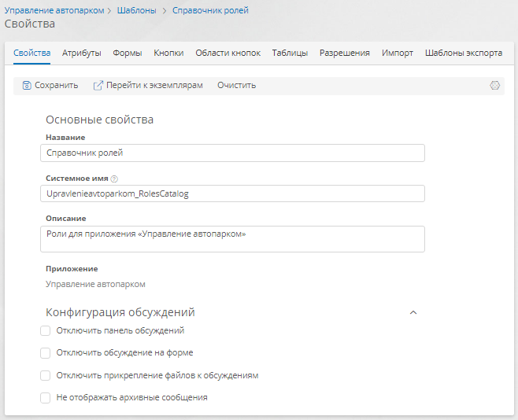This screenshot has width=518, height=420.
Task: Toggle Отключить прикрепление файлов к обсуждениям
Action: [x=45, y=375]
